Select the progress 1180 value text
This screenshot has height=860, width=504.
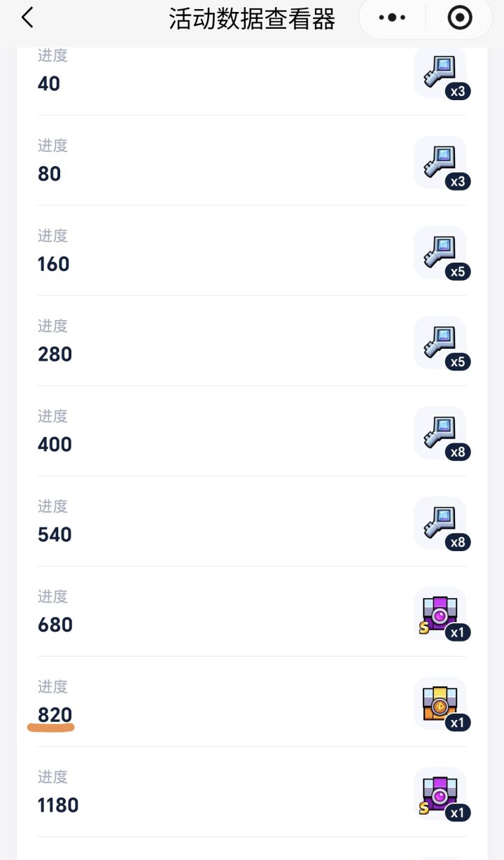pyautogui.click(x=58, y=805)
